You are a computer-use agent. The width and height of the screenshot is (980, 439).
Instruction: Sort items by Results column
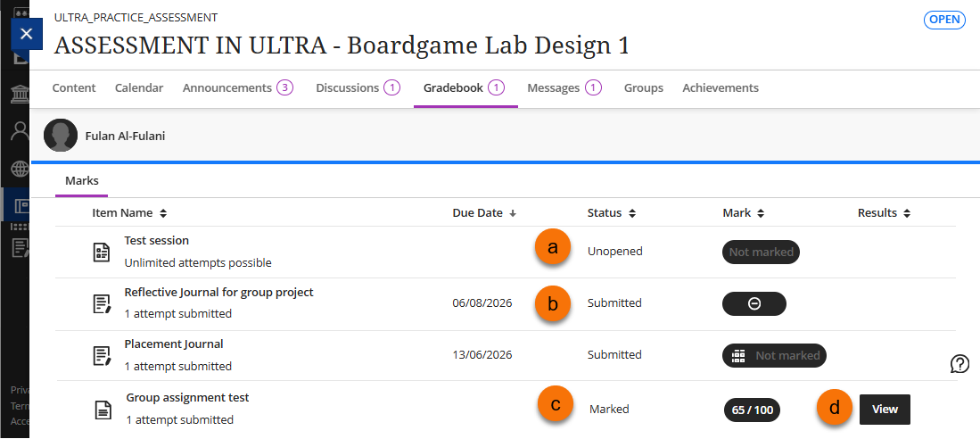tap(883, 213)
